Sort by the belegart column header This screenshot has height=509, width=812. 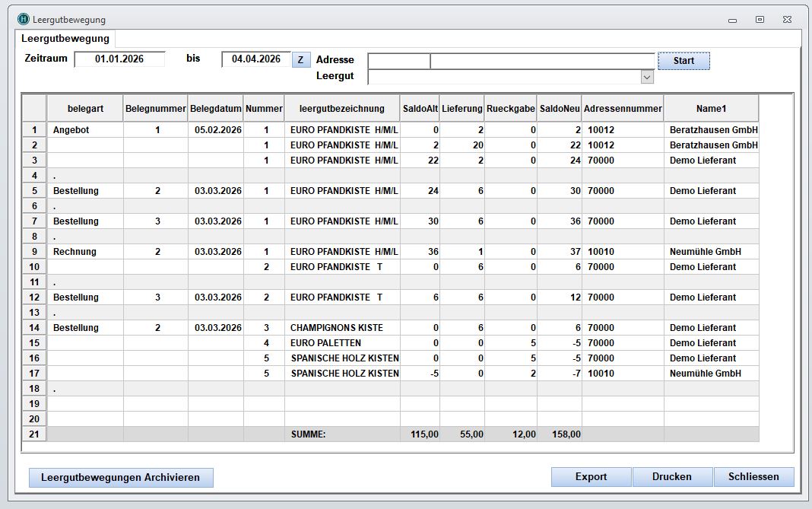pos(85,109)
